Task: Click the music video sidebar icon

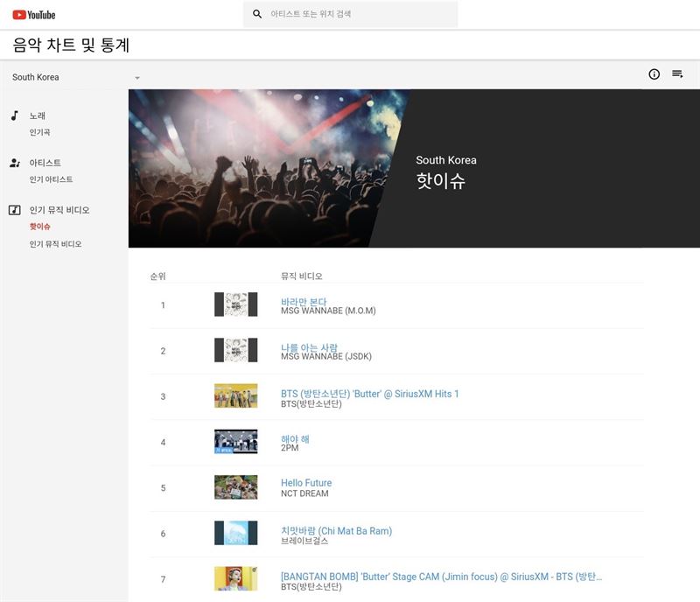Action: coord(14,210)
